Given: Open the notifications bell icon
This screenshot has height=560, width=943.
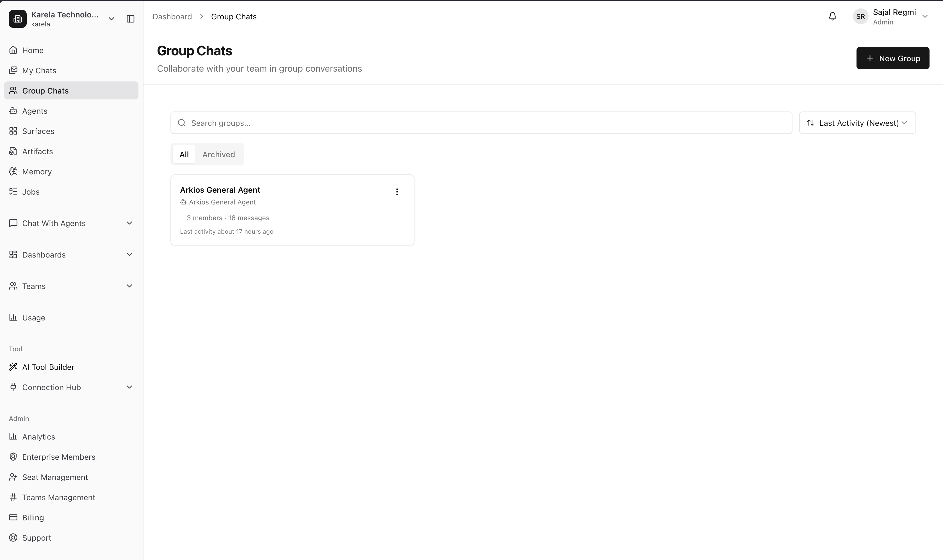Looking at the screenshot, I should [x=832, y=16].
